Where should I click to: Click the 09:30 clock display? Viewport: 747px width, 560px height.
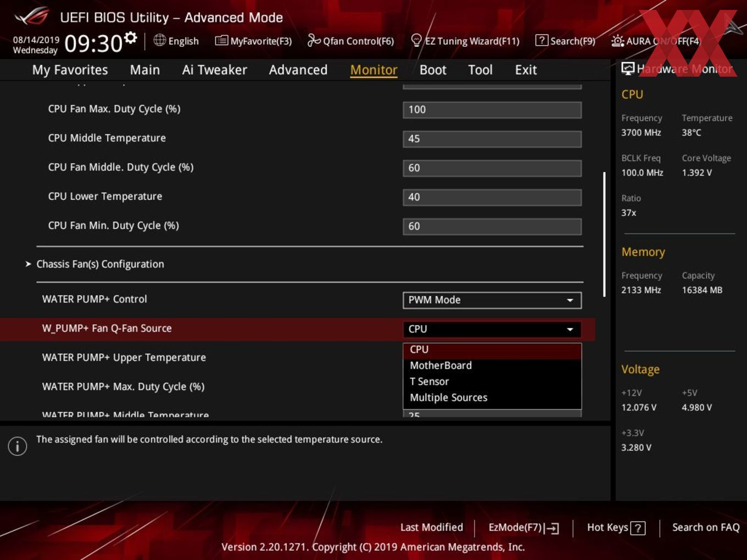(93, 43)
